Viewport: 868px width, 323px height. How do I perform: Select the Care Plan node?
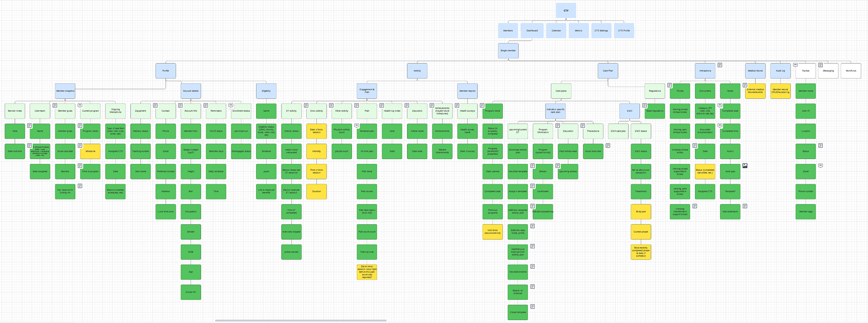(608, 71)
